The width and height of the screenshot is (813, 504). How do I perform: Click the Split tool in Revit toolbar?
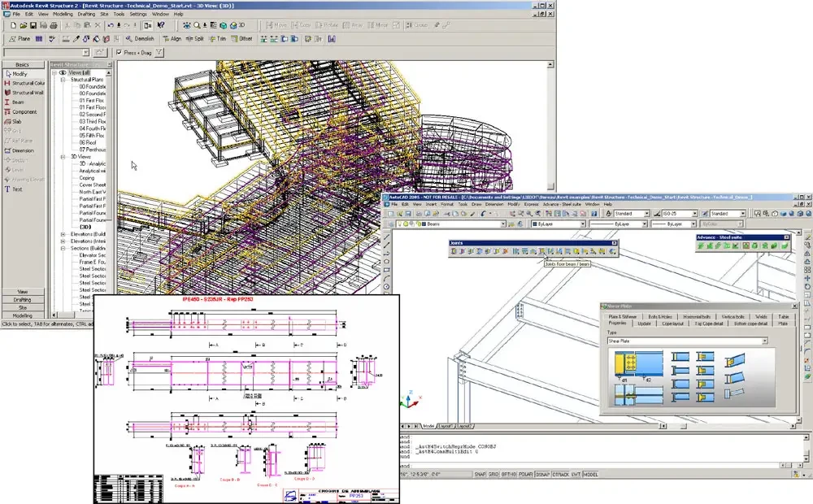tap(195, 39)
